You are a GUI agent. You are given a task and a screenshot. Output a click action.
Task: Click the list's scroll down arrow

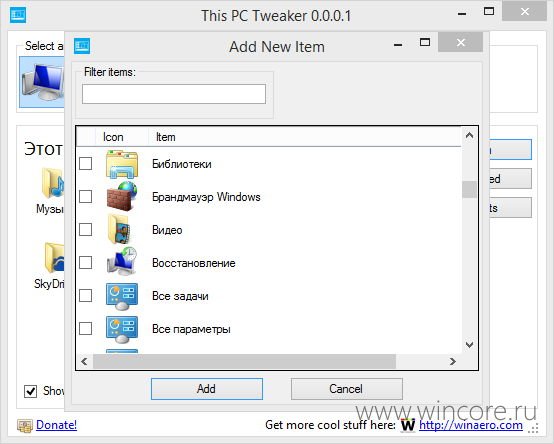469,344
